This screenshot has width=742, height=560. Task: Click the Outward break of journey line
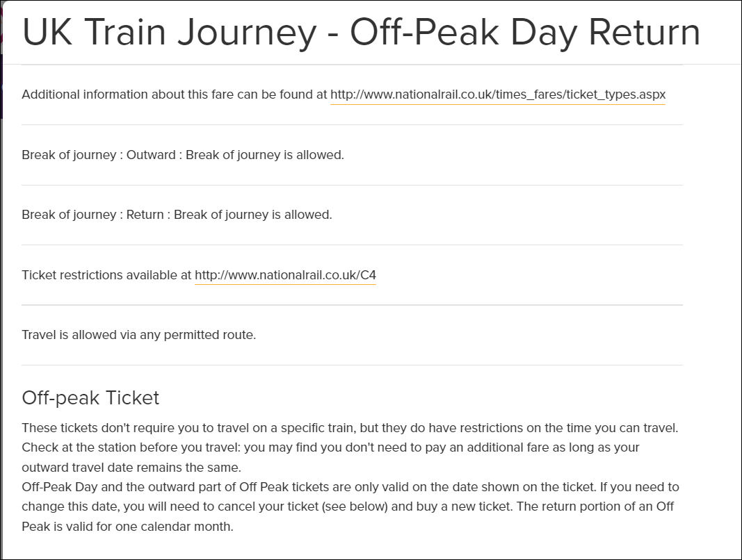[x=183, y=155]
